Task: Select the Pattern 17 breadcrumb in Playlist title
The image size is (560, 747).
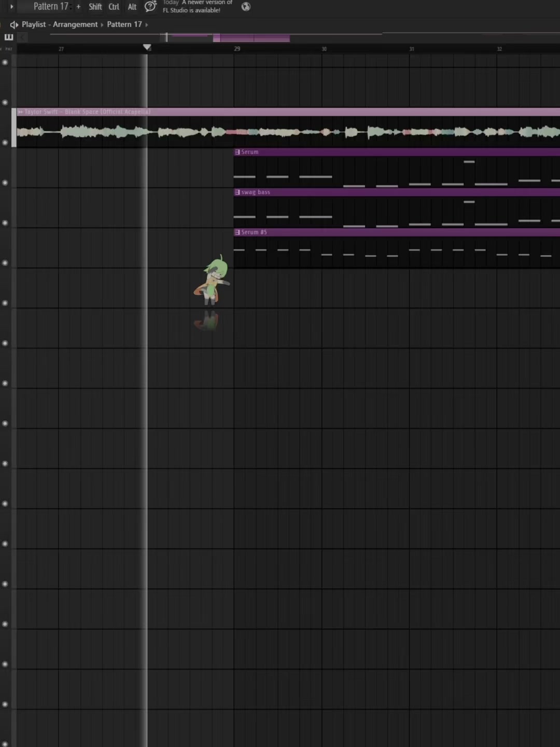Action: point(124,24)
